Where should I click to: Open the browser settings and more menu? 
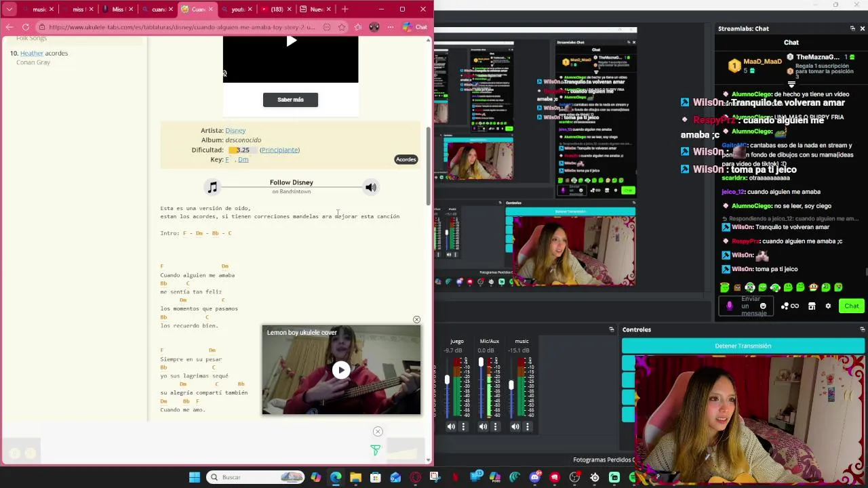[391, 27]
